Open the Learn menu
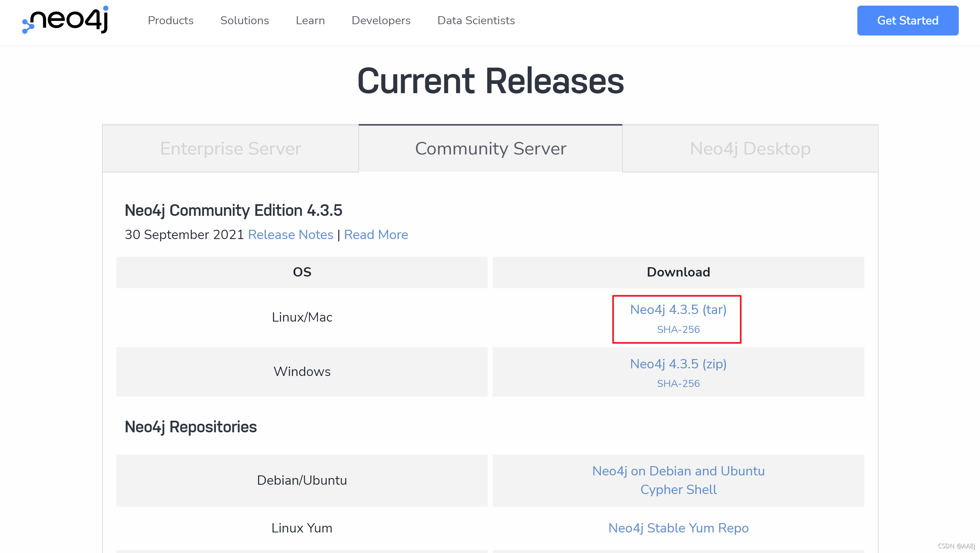Viewport: 980px width, 553px height. (310, 21)
